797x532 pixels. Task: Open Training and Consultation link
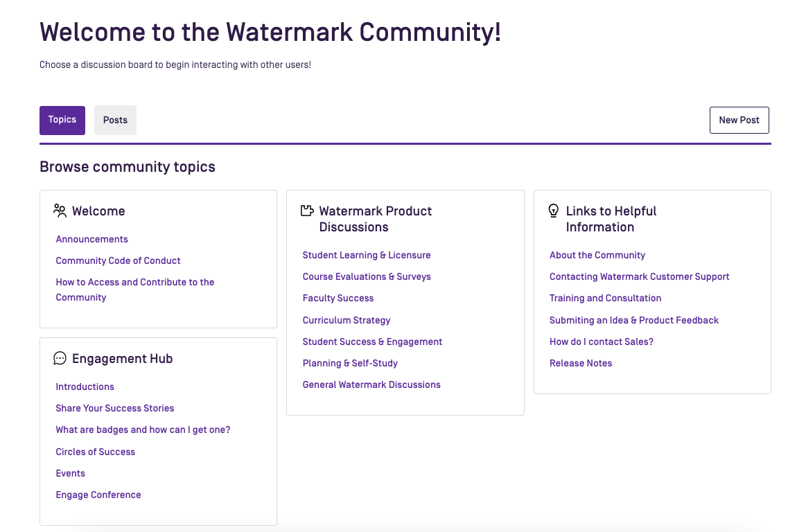point(606,299)
